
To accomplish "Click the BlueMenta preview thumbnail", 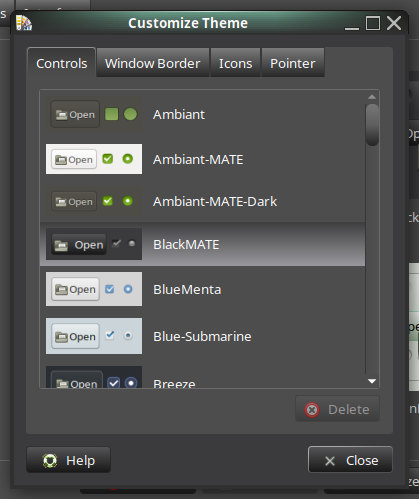I will pyautogui.click(x=94, y=289).
